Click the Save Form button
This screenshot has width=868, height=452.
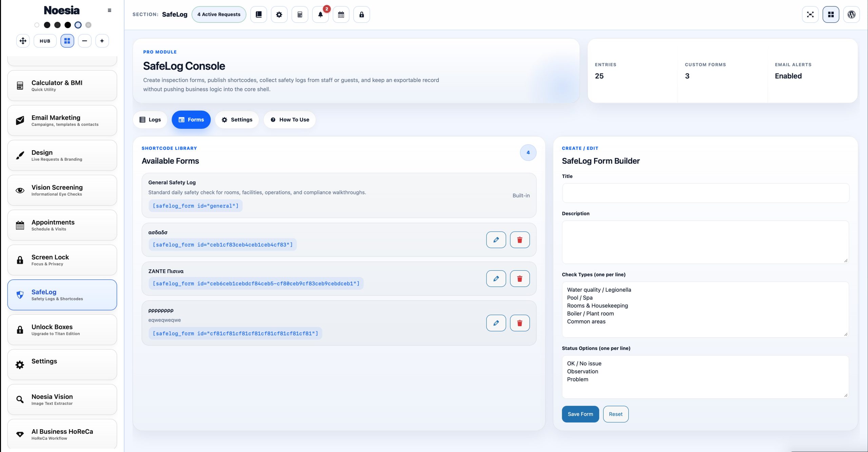pyautogui.click(x=580, y=414)
